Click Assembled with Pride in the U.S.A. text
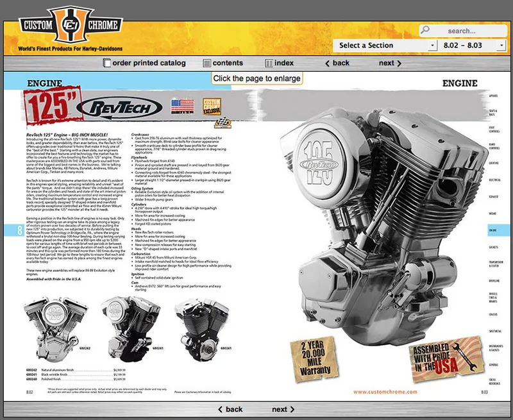This screenshot has width=513, height=420. [x=54, y=279]
